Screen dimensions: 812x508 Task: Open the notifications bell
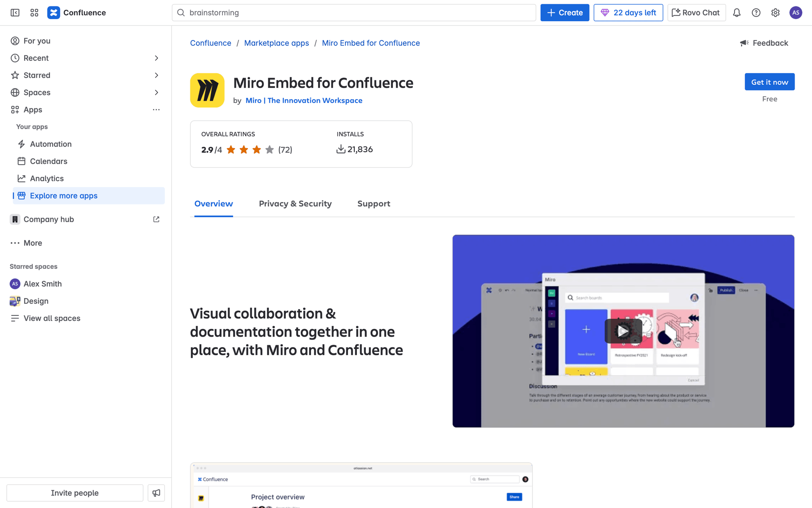pos(737,13)
